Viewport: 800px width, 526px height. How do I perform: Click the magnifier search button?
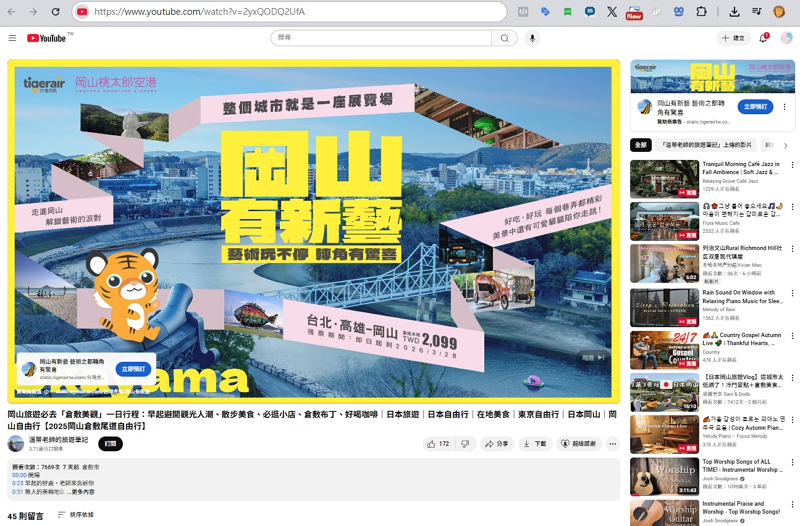pyautogui.click(x=505, y=38)
